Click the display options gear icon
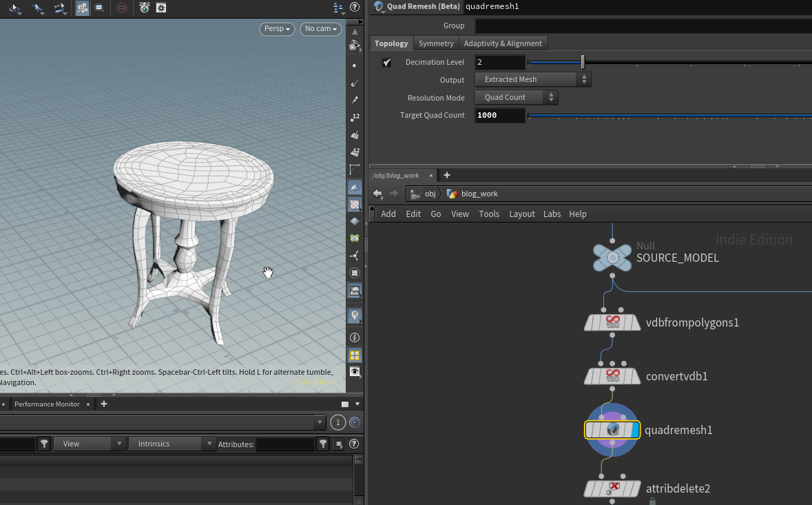The image size is (812, 505). tap(162, 8)
